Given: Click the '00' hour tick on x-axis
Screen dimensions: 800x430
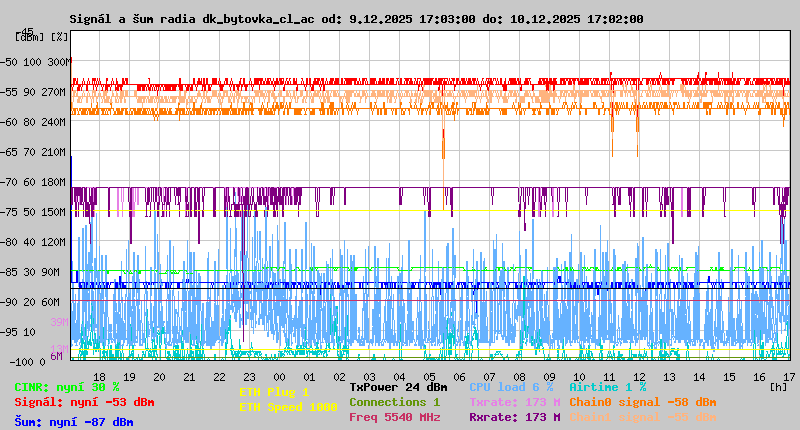Looking at the screenshot, I should coord(280,377).
